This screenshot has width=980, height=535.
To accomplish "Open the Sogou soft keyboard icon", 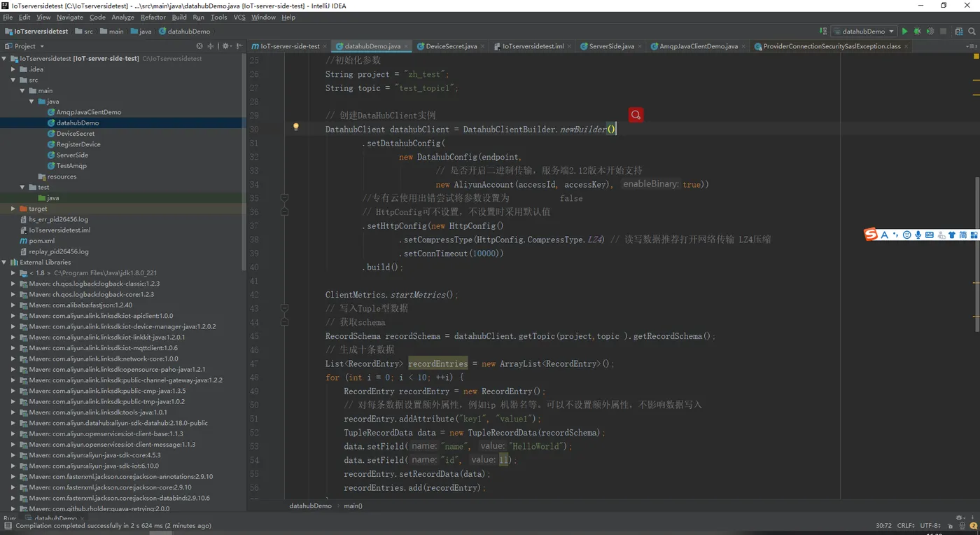I will [929, 235].
